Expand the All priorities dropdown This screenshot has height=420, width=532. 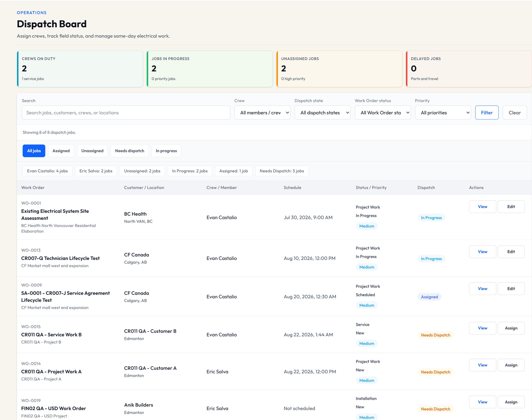pos(443,113)
